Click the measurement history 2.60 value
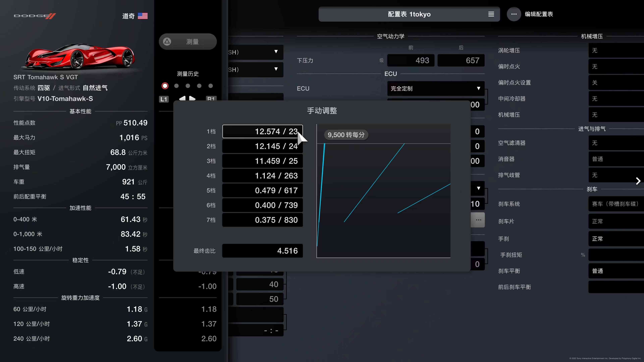The image size is (644, 362). click(209, 339)
